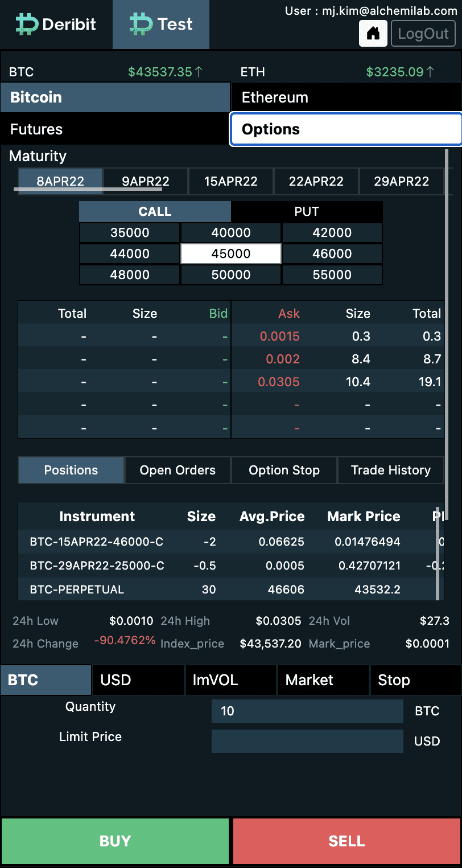Select the Stop order type

point(415,680)
